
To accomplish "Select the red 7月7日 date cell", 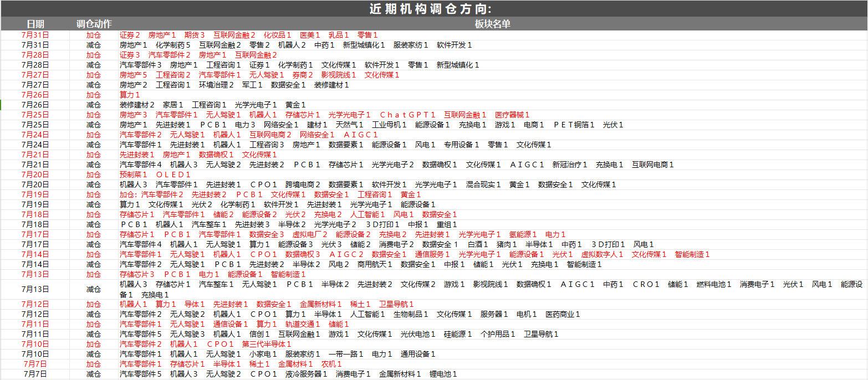I will [35, 364].
